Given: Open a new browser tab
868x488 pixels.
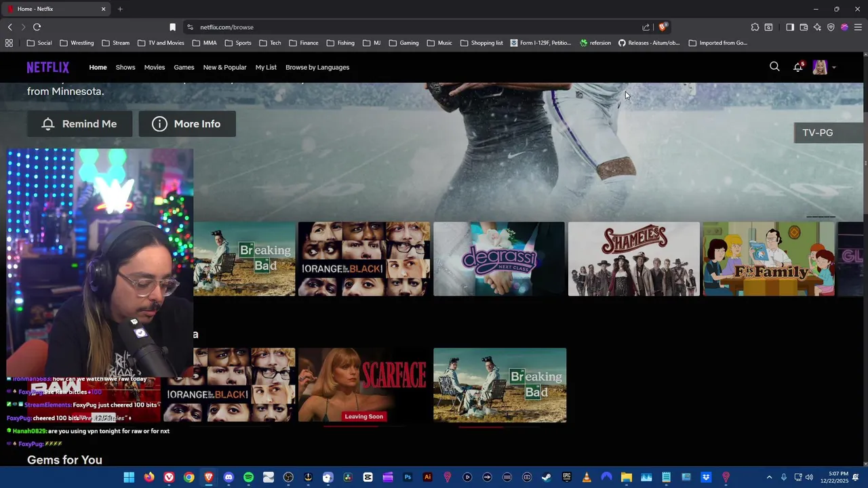Looking at the screenshot, I should tap(120, 9).
